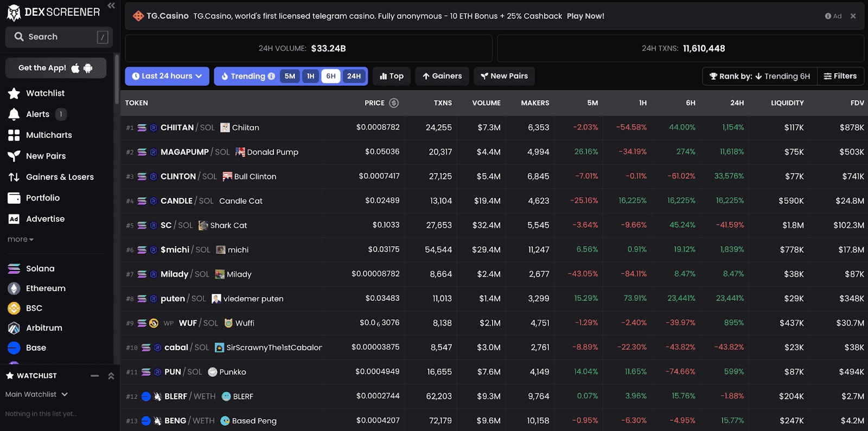Viewport: 868px width, 431px height.
Task: Click Play Now! link in ad
Action: (x=585, y=16)
